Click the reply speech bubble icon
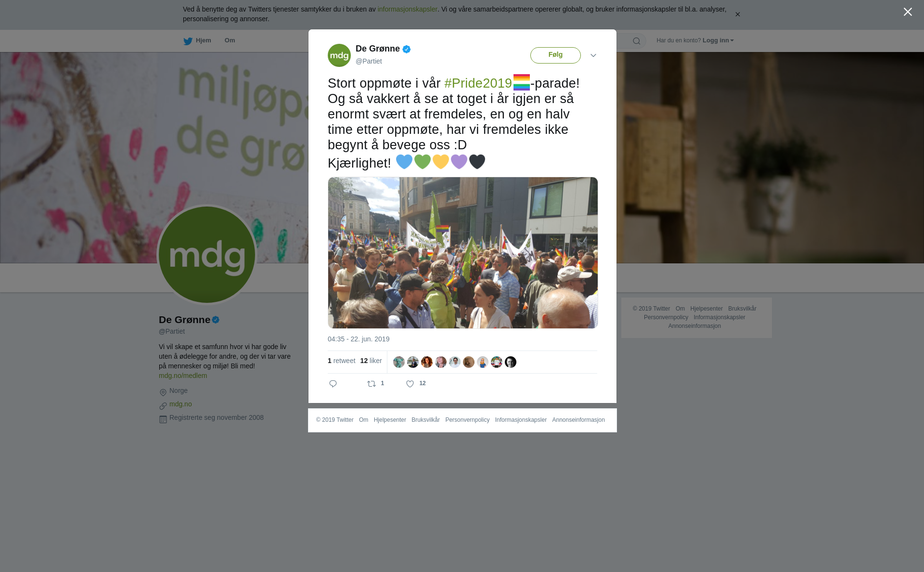This screenshot has width=924, height=572. pyautogui.click(x=333, y=384)
